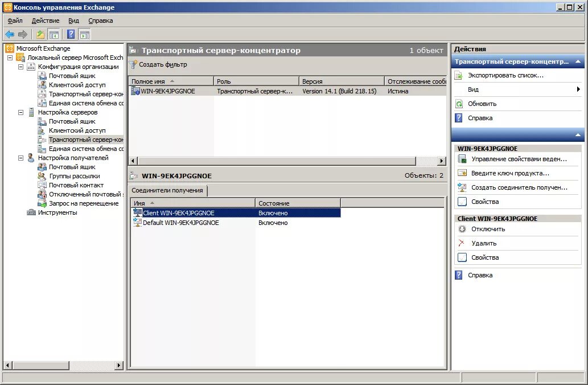Click the server icon beside WIN-9EK4JPGGNOE row
Image resolution: width=588 pixels, height=385 pixels.
[x=135, y=91]
